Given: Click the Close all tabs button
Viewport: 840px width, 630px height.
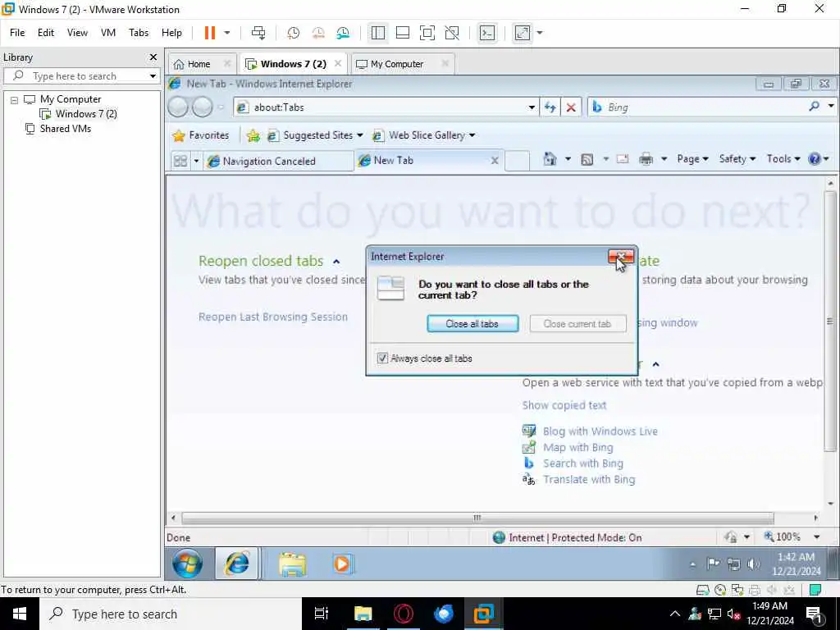Looking at the screenshot, I should pyautogui.click(x=472, y=323).
